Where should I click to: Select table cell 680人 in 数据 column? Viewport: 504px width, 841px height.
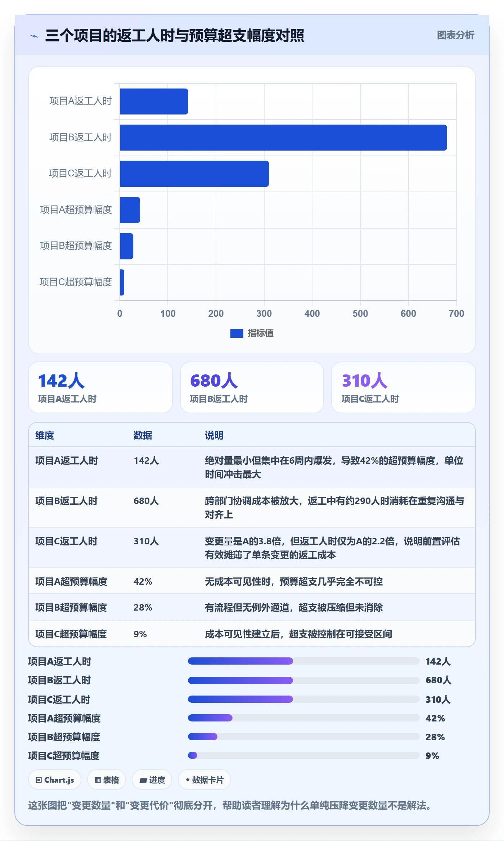click(x=146, y=501)
